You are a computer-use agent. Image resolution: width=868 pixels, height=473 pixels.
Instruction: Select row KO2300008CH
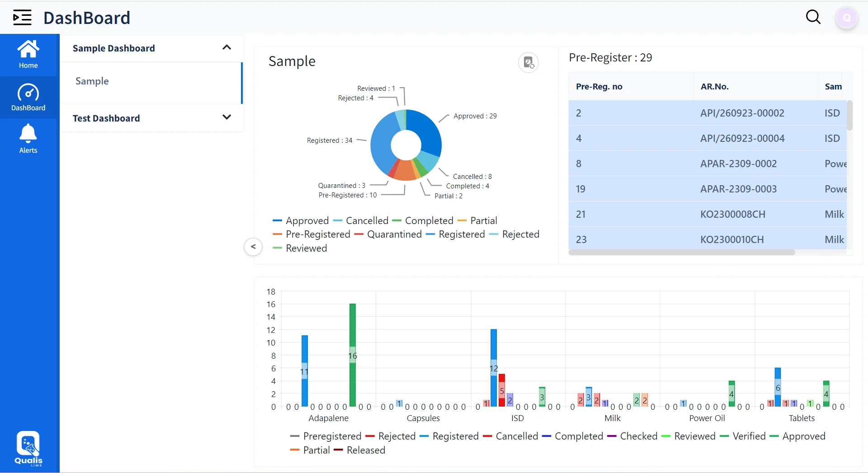tap(708, 214)
